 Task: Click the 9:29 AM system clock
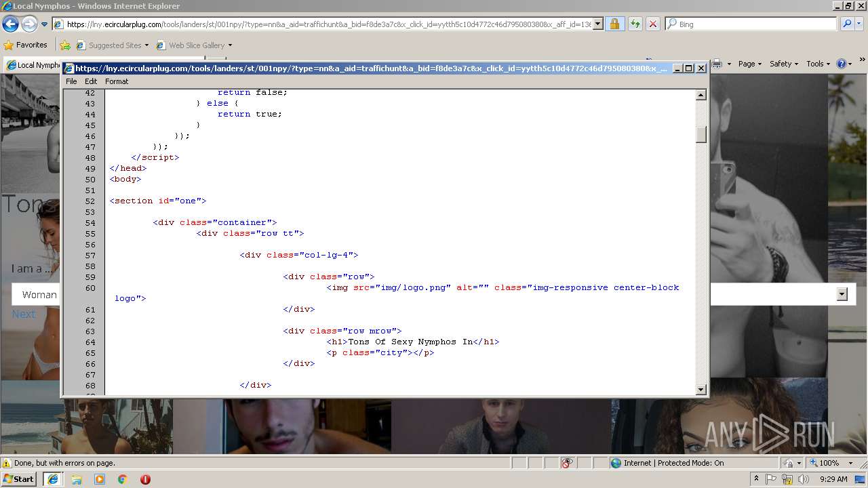(833, 479)
